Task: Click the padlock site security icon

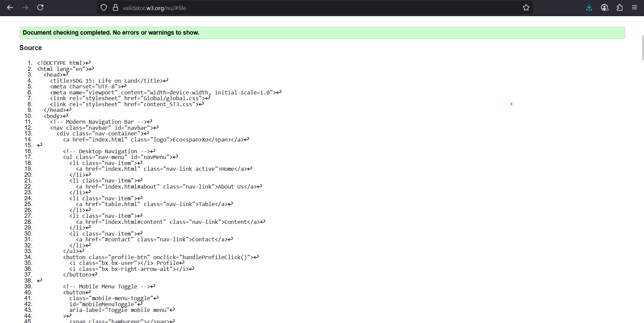Action: click(116, 7)
